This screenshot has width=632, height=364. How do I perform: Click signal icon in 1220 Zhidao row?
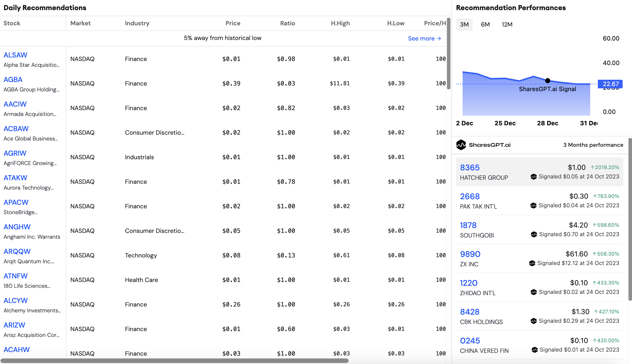(534, 292)
